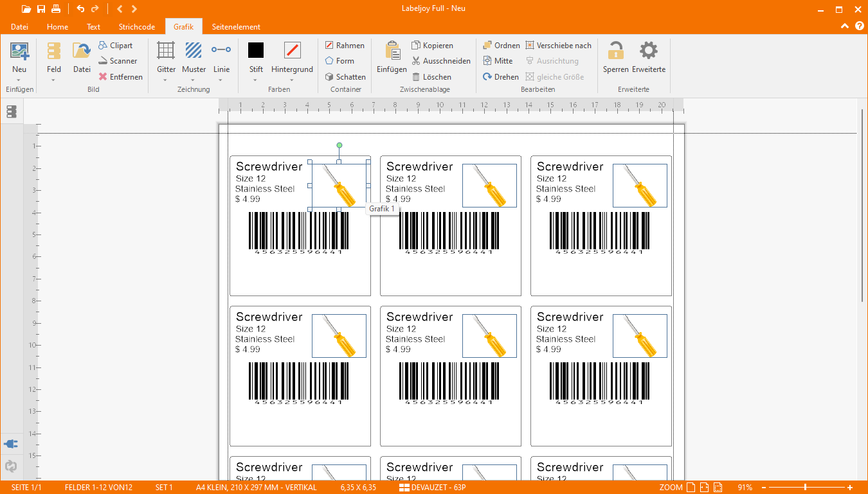Select the Gitter grid drawing tool
The image size is (868, 494).
tap(166, 52)
